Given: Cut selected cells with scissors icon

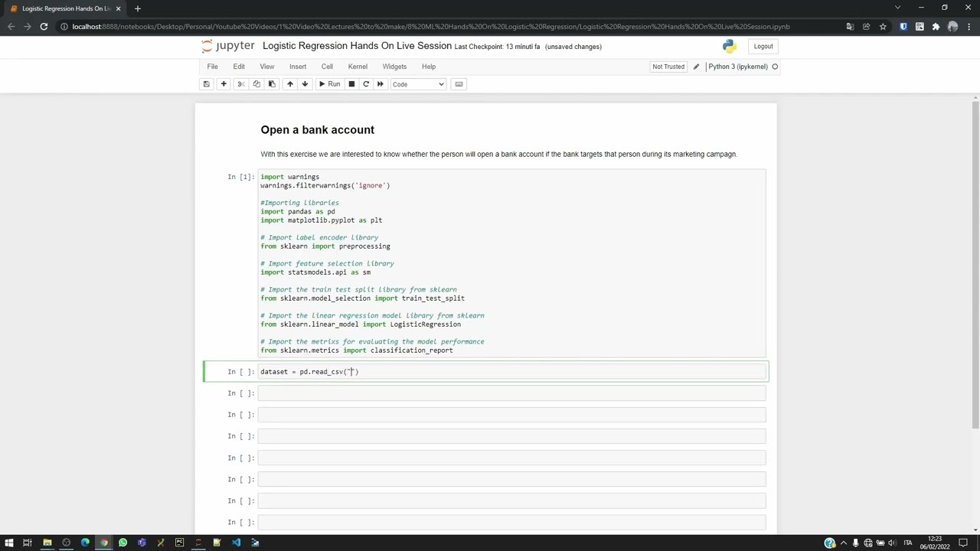Looking at the screenshot, I should (x=241, y=84).
